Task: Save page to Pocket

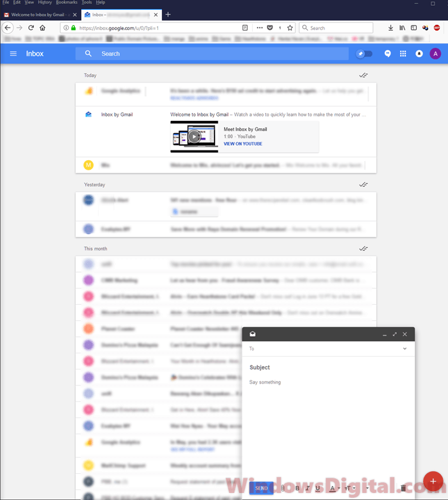Action: (x=269, y=28)
